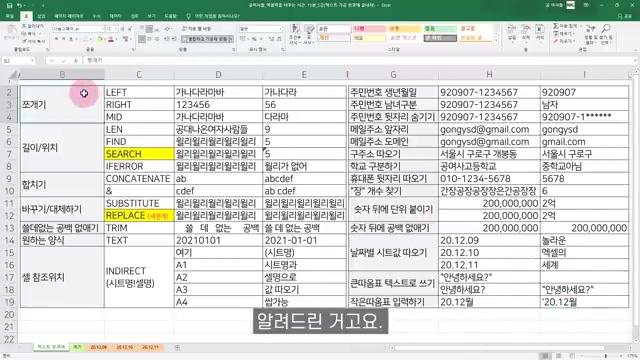This screenshot has width=640, height=360.
Task: Click the REPLACE cell highlighted yellow
Action: pyautogui.click(x=139, y=216)
